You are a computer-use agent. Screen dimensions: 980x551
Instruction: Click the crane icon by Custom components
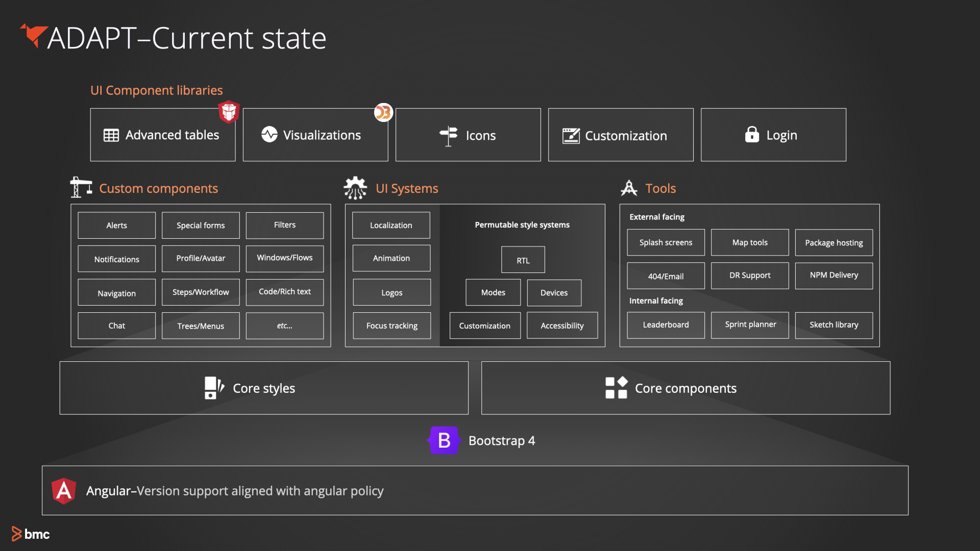pos(81,187)
